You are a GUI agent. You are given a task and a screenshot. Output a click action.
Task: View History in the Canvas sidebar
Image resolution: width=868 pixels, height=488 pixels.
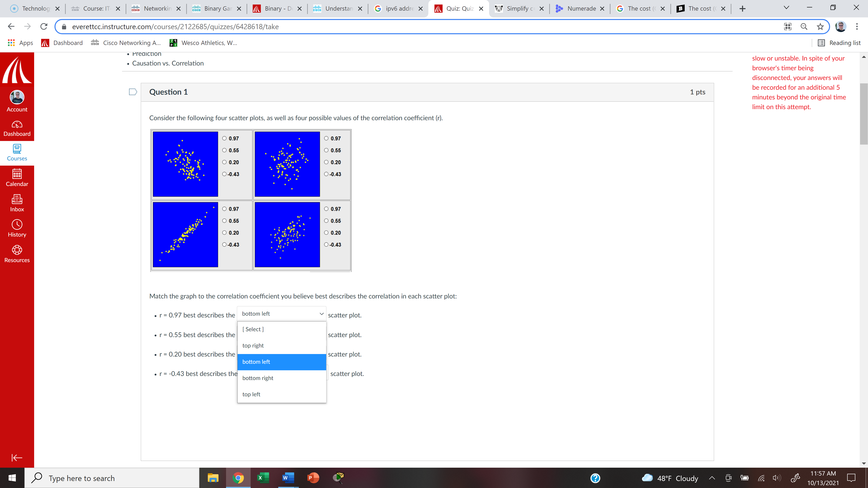click(x=17, y=228)
